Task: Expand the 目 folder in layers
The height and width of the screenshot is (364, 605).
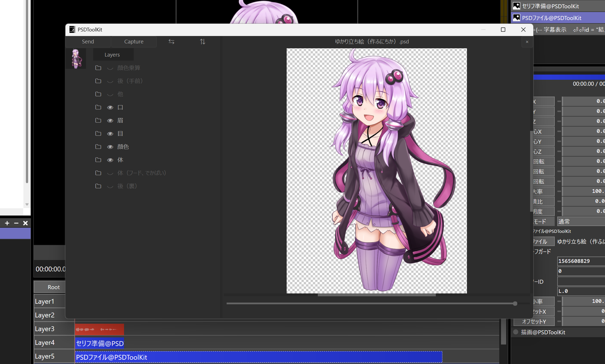Action: click(98, 133)
